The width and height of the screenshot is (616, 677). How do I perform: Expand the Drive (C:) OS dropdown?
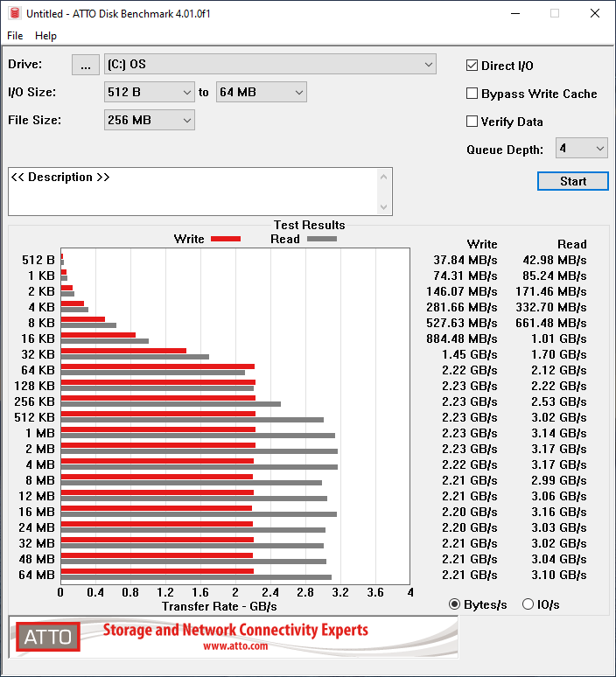click(270, 65)
